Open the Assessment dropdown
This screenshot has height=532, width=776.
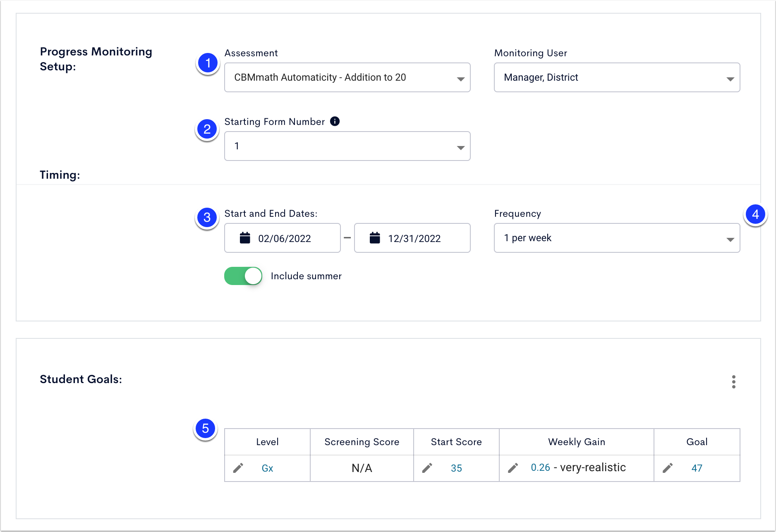coord(347,77)
